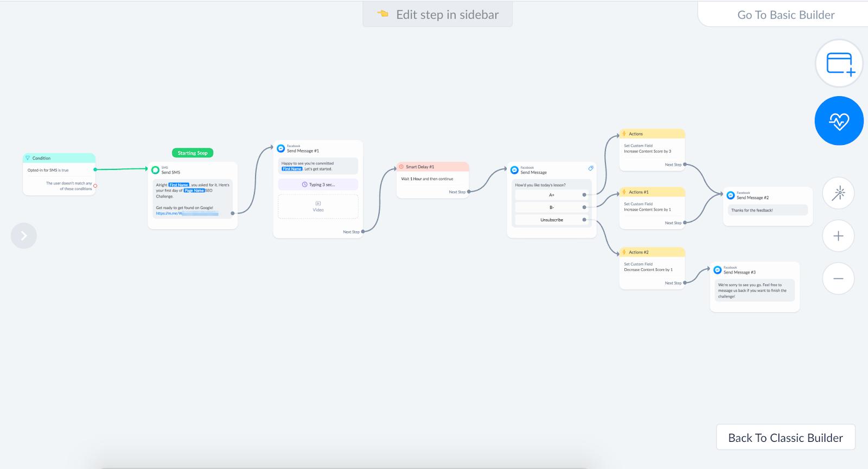Open the m.me link in SMS

pos(187,213)
